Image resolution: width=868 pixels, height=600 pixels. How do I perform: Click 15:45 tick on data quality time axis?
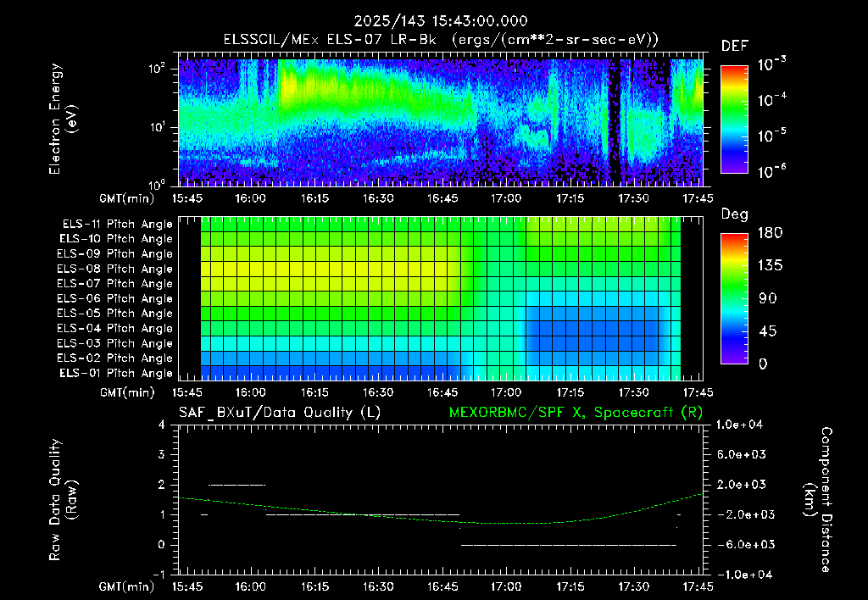(x=187, y=586)
